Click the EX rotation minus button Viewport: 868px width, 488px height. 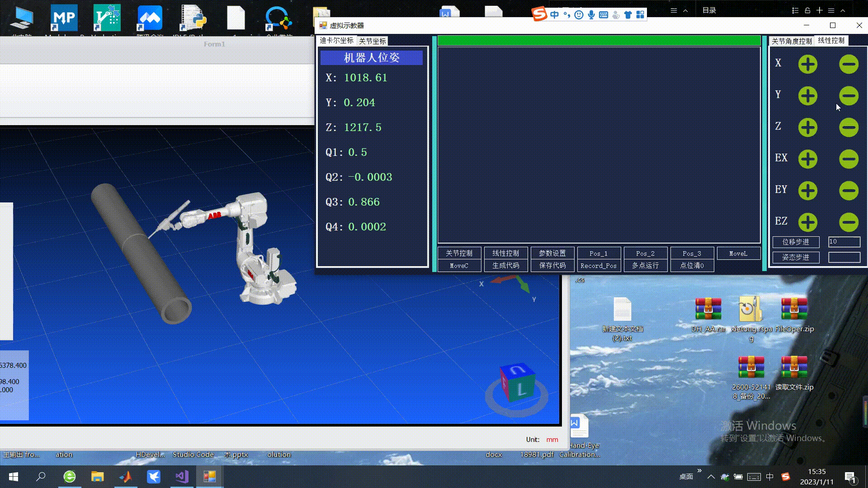tap(848, 159)
